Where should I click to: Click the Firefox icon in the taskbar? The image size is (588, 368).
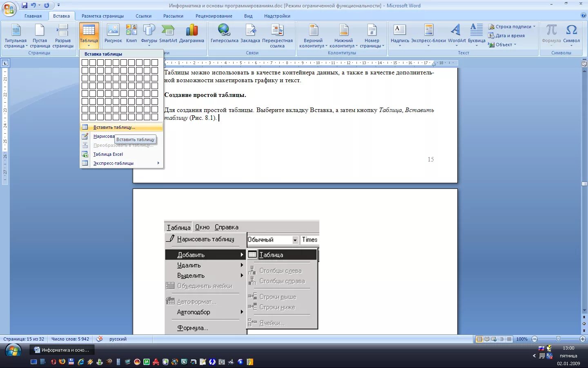pyautogui.click(x=62, y=362)
